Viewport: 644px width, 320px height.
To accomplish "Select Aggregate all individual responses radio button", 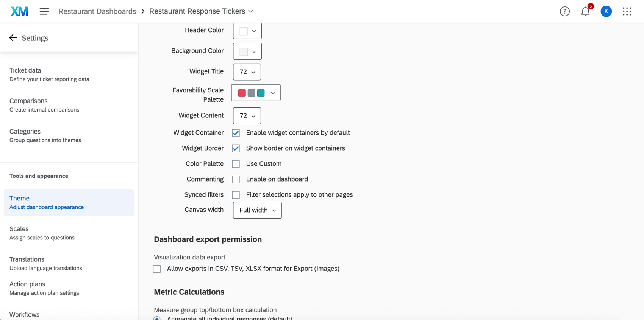I will (x=157, y=318).
